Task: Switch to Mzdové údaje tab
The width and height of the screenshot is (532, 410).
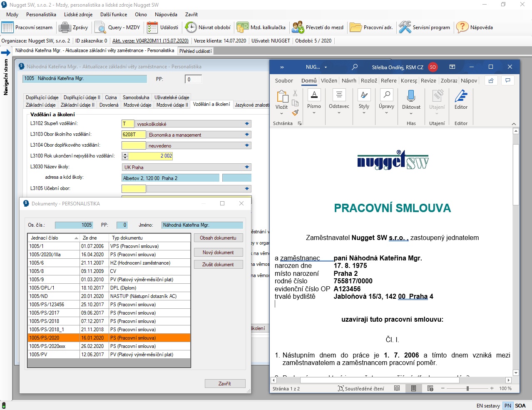Action: click(x=137, y=105)
